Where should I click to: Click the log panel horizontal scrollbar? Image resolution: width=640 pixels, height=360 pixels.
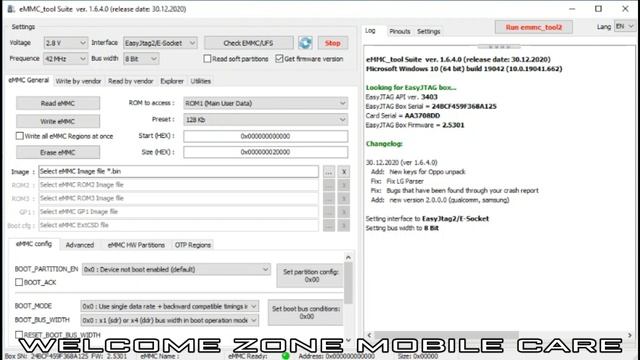coord(447,335)
